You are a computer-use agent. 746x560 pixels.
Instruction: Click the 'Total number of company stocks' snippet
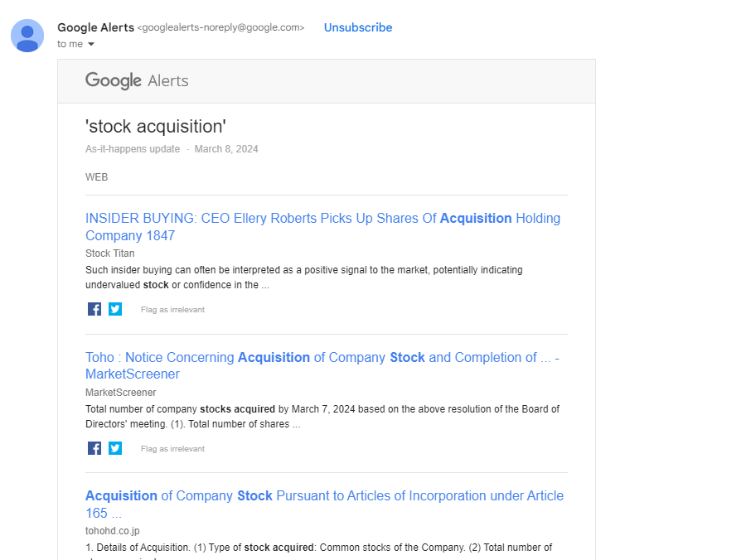[x=322, y=417]
